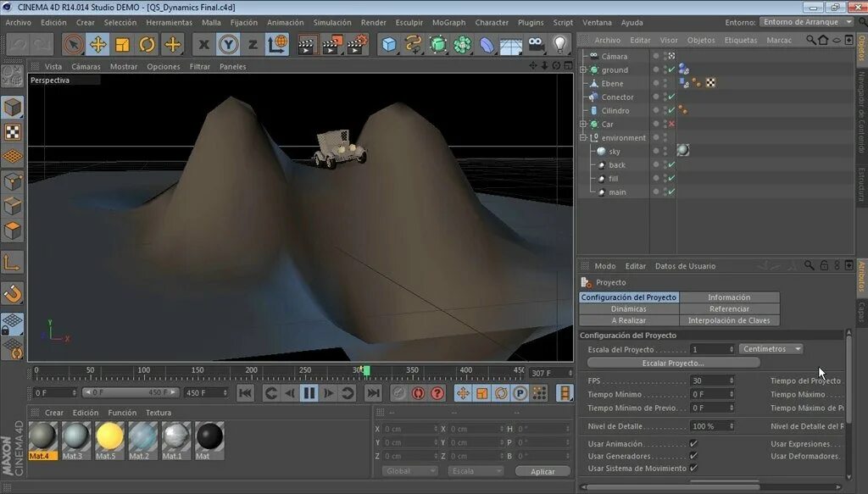Open the Esculpir menu
Image resolution: width=868 pixels, height=494 pixels.
[x=409, y=23]
